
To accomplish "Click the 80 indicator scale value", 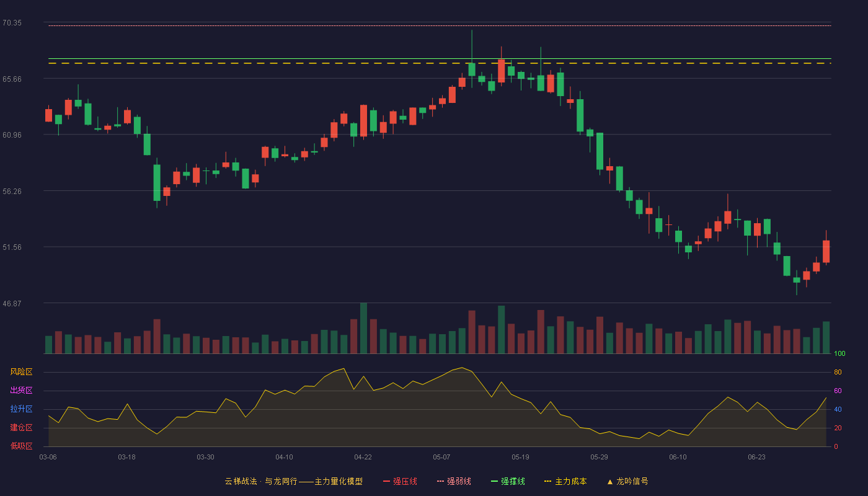I will point(838,372).
